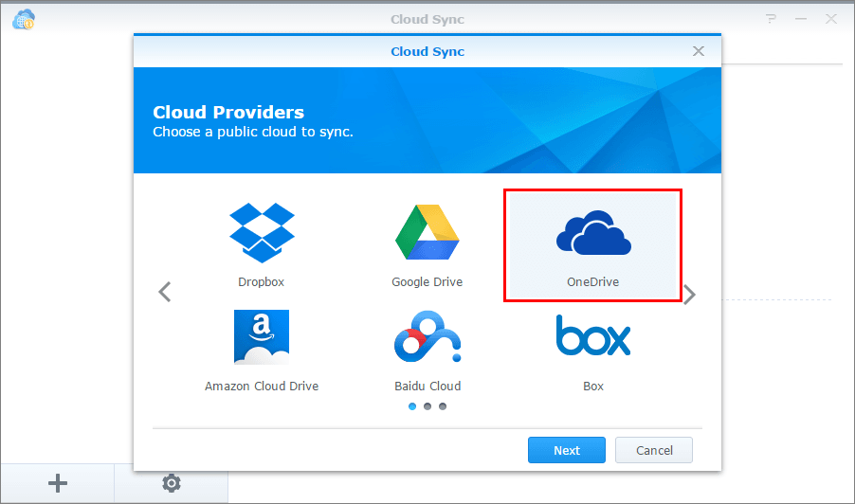Click the 'Dropbox' label text

262,282
